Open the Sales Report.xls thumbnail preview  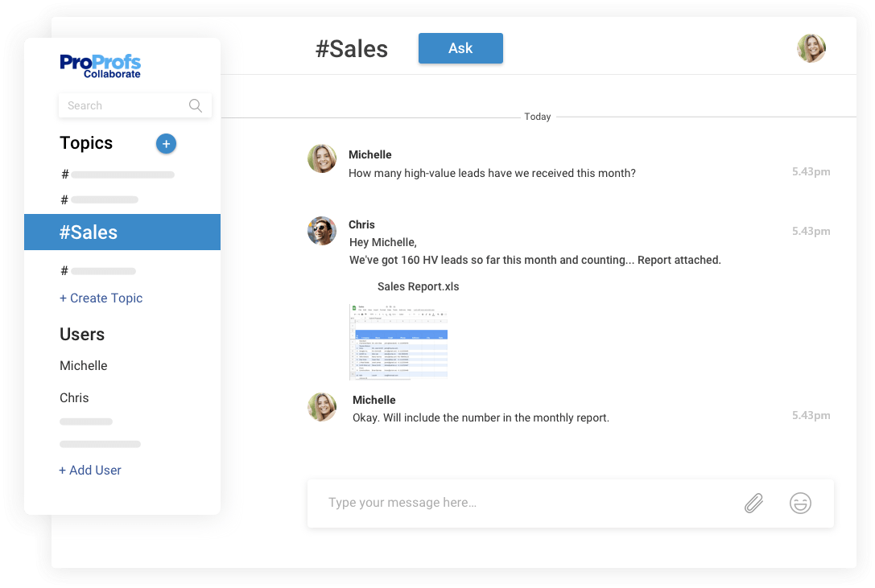[398, 341]
